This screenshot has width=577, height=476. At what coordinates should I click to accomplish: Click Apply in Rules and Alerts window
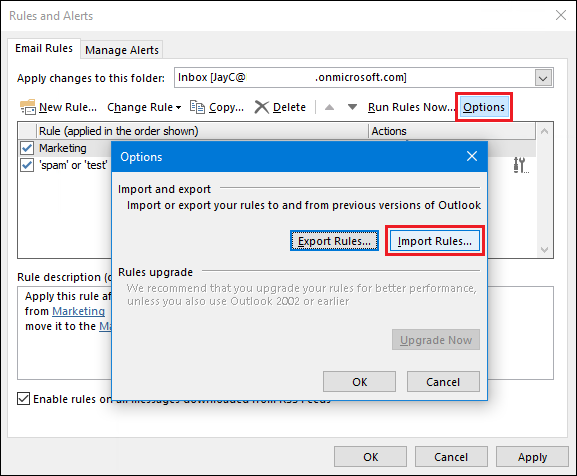coord(532,457)
